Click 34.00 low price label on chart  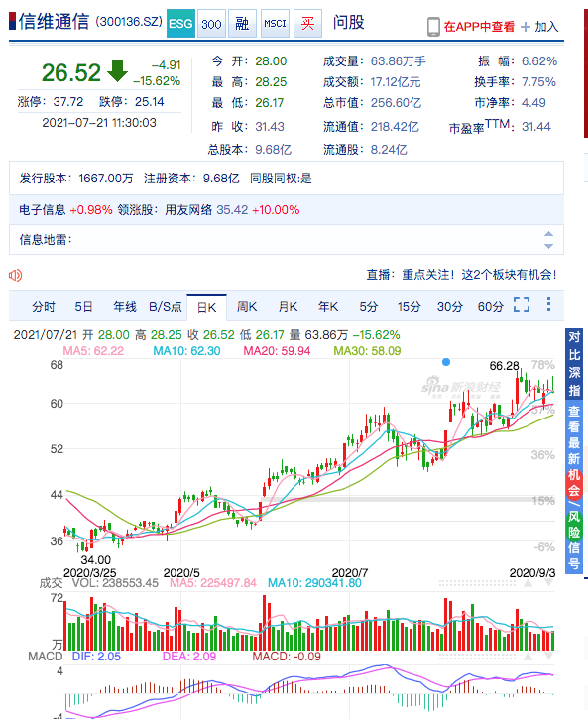(96, 560)
